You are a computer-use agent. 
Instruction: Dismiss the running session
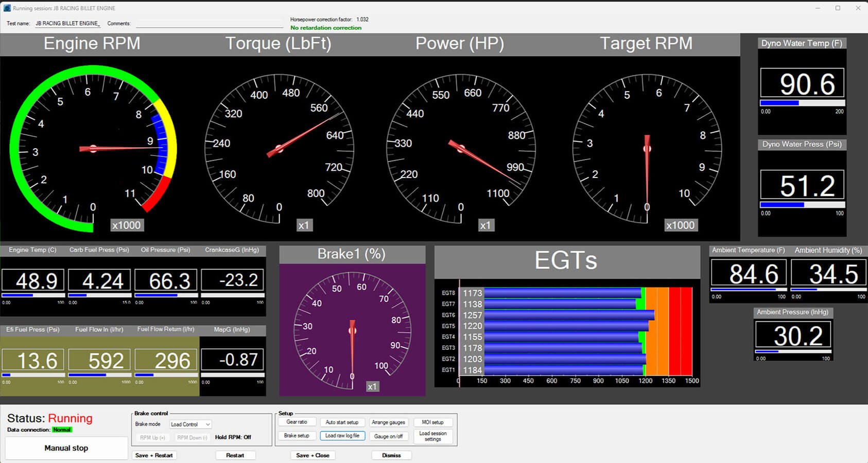pyautogui.click(x=391, y=455)
